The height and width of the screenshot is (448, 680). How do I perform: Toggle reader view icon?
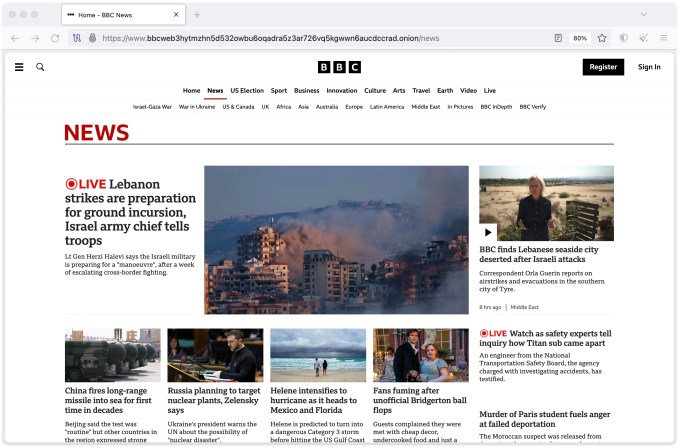pos(558,38)
